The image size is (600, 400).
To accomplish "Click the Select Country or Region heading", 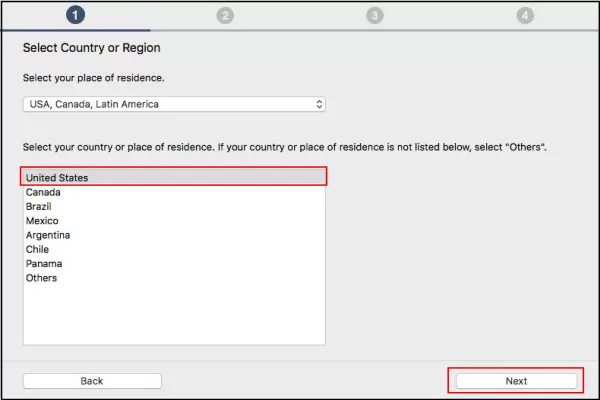I will point(91,48).
